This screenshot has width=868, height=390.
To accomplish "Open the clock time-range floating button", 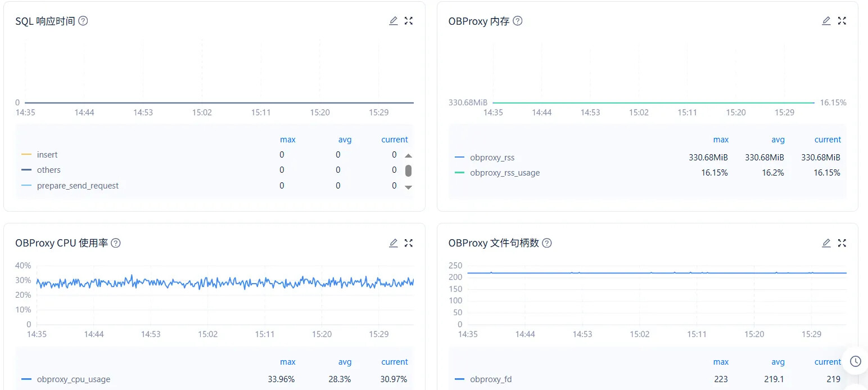I will click(855, 361).
